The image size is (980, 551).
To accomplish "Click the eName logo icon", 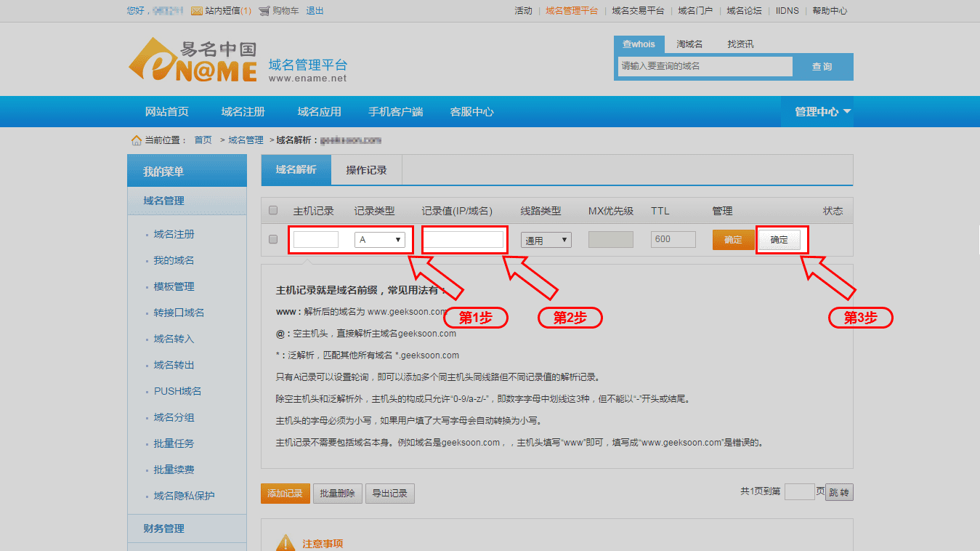I will [193, 60].
